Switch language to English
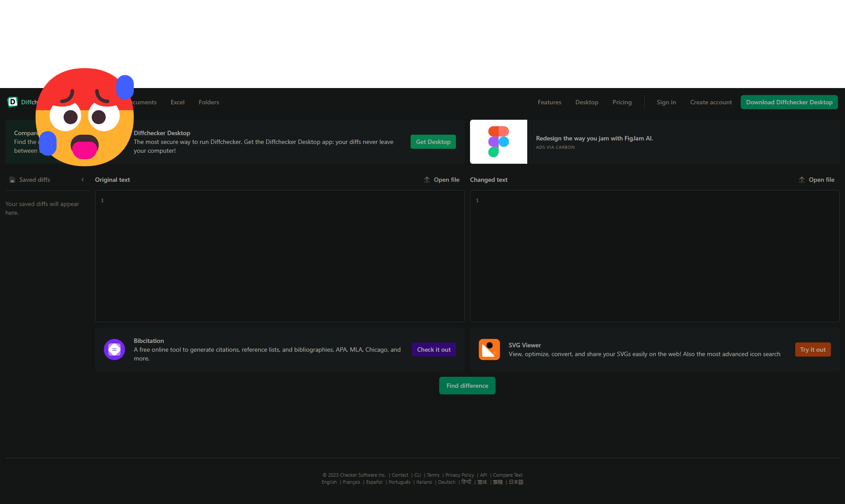Image resolution: width=845 pixels, height=504 pixels. (x=329, y=482)
